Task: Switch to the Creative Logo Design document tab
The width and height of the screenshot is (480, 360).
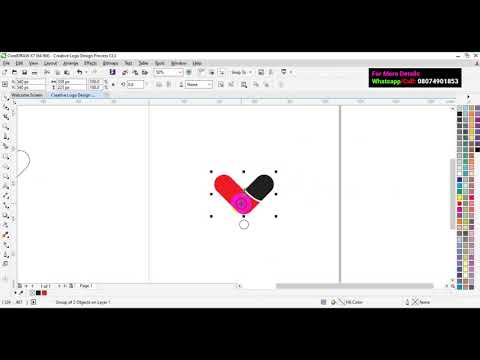Action: point(72,95)
